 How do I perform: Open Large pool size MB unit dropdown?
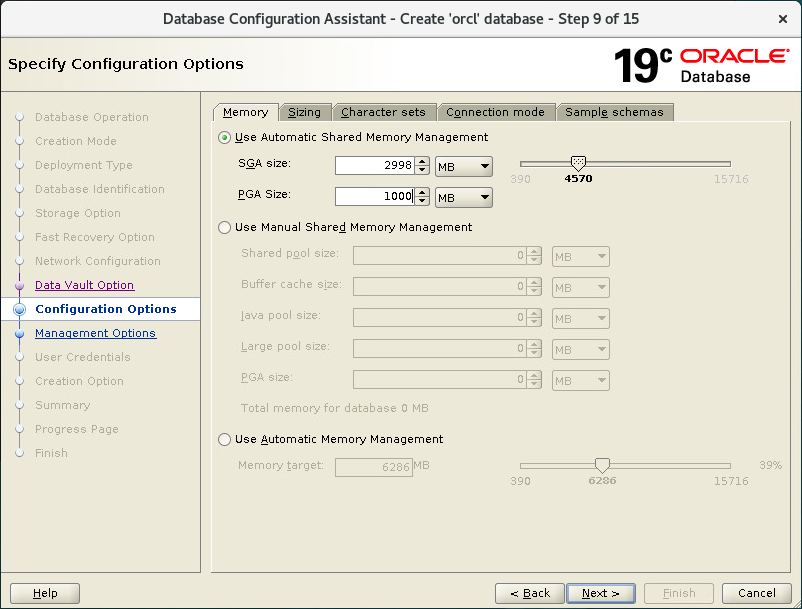click(581, 350)
